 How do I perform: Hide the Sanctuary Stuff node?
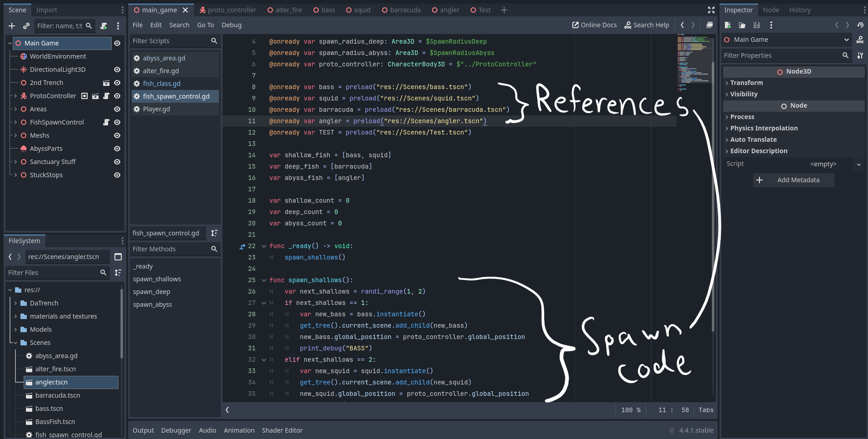pos(117,162)
